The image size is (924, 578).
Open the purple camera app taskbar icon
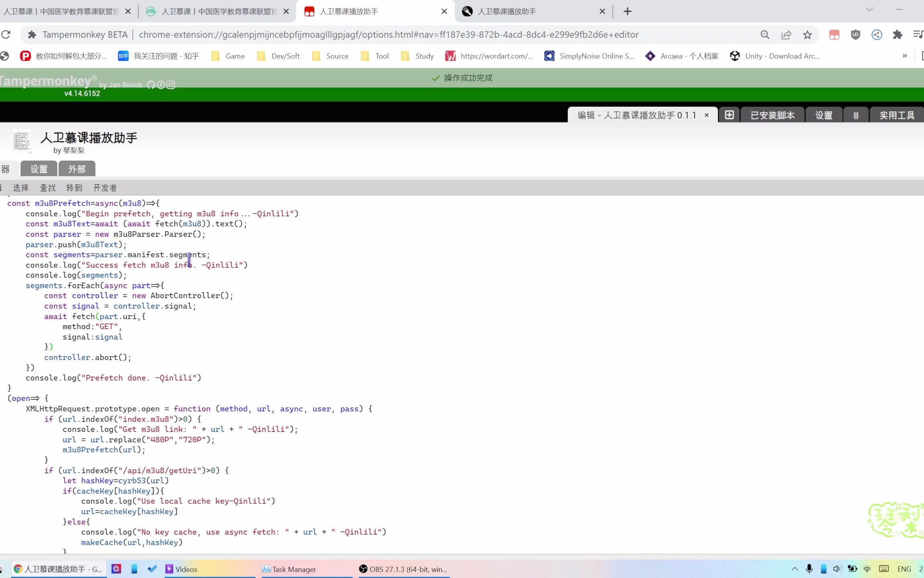click(x=116, y=569)
